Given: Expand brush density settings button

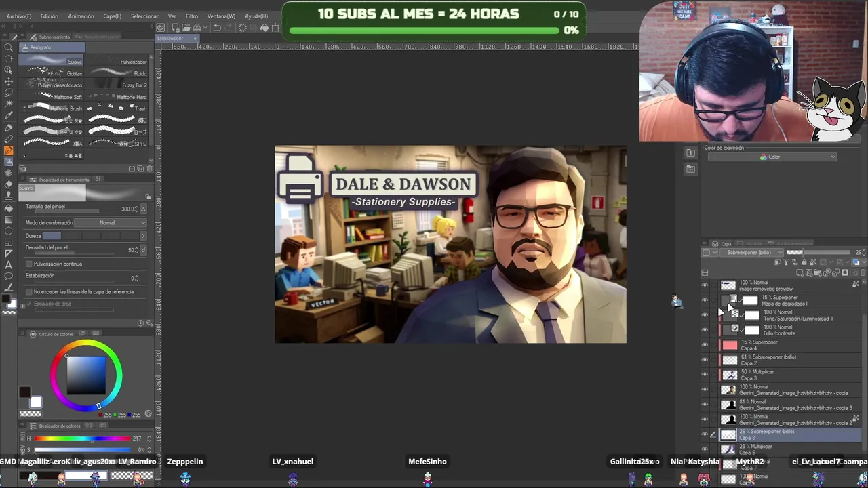Looking at the screenshot, I should (143, 250).
